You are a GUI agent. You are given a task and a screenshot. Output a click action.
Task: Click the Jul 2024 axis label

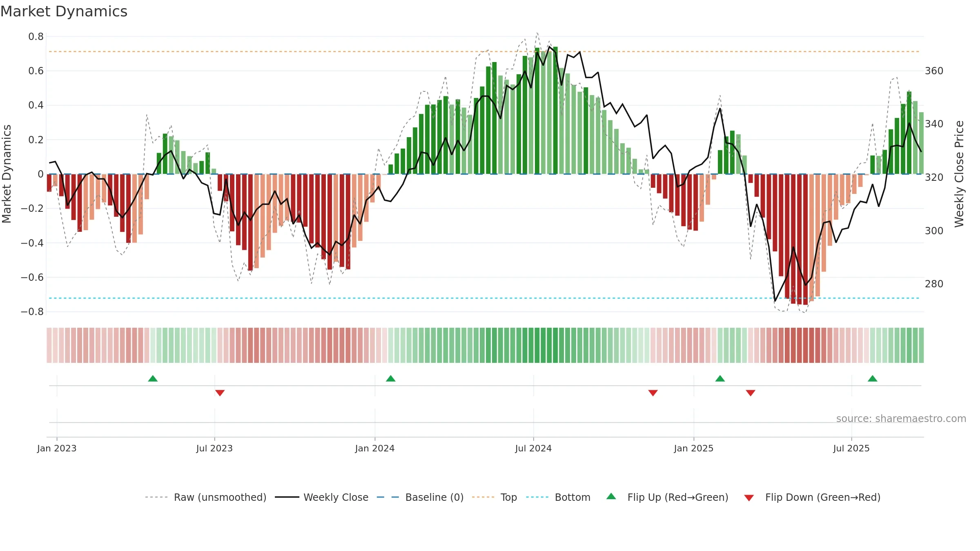[x=533, y=448]
